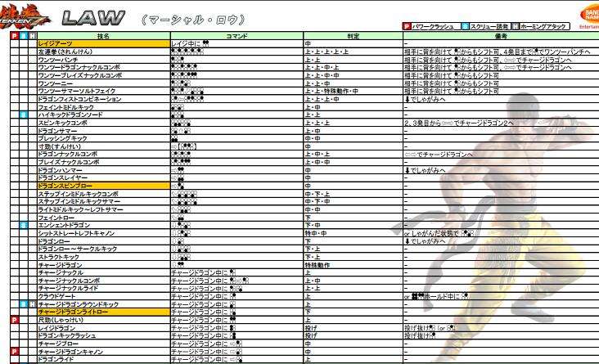Select the ドラゴンハンマー move name
599x364 pixels.
[60, 170]
